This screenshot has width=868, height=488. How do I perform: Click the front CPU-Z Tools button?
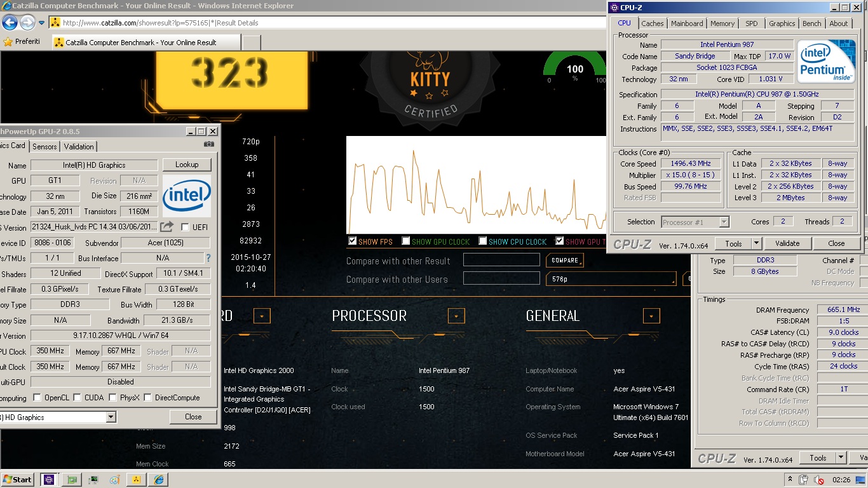click(x=733, y=243)
